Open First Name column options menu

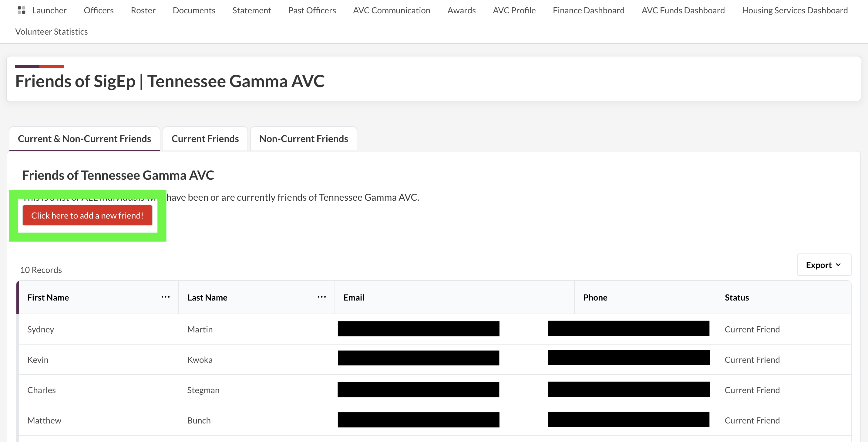[165, 297]
